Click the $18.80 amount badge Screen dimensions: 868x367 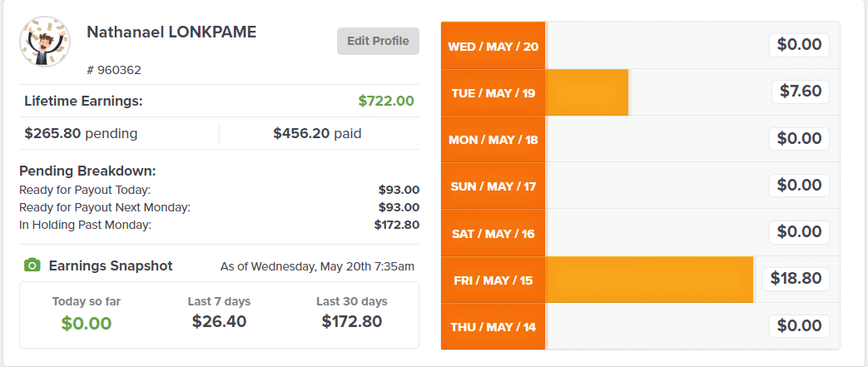click(x=796, y=279)
